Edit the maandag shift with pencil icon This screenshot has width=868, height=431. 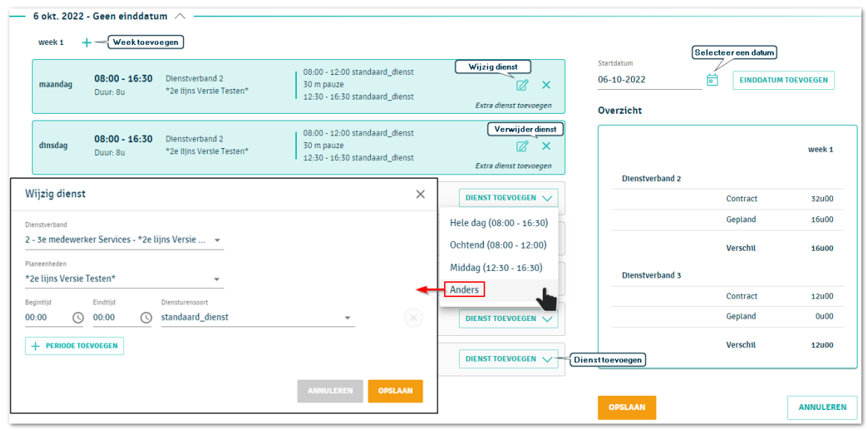[523, 85]
